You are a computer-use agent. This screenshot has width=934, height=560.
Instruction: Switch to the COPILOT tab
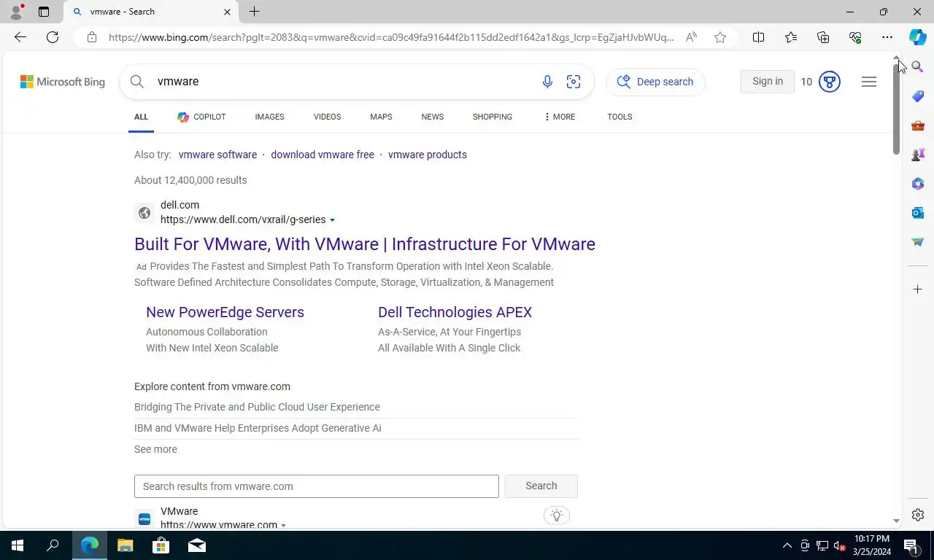point(201,117)
